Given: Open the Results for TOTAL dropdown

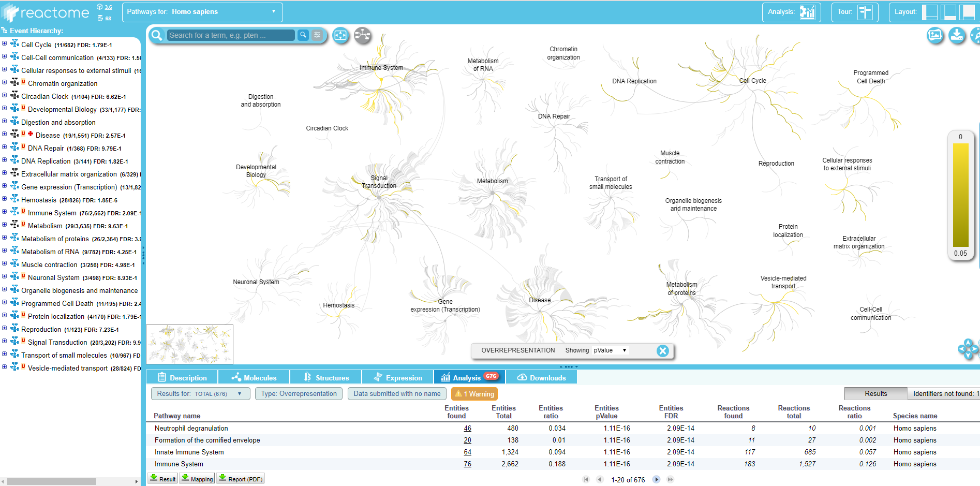Looking at the screenshot, I should tap(200, 394).
